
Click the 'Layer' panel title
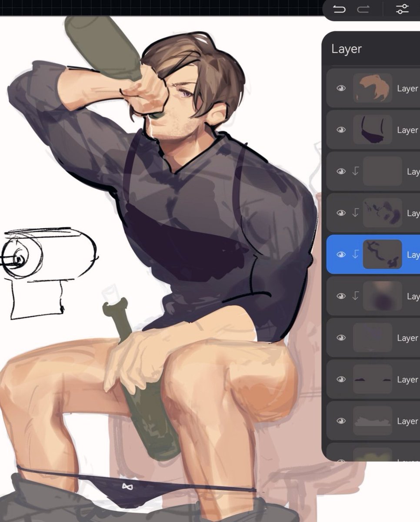[x=347, y=49]
